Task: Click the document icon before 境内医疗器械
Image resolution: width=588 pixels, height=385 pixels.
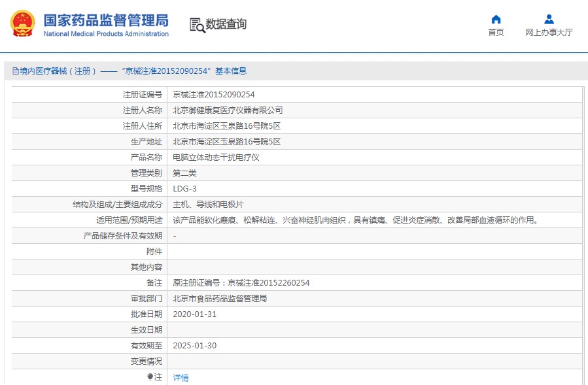Action: (16, 71)
